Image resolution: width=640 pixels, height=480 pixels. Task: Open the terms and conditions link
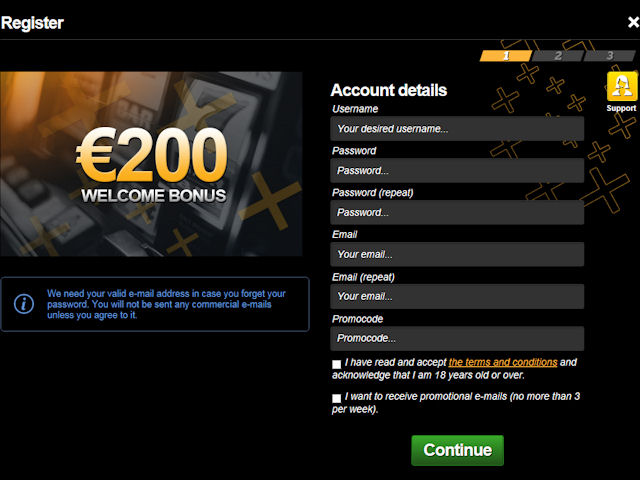pyautogui.click(x=503, y=362)
